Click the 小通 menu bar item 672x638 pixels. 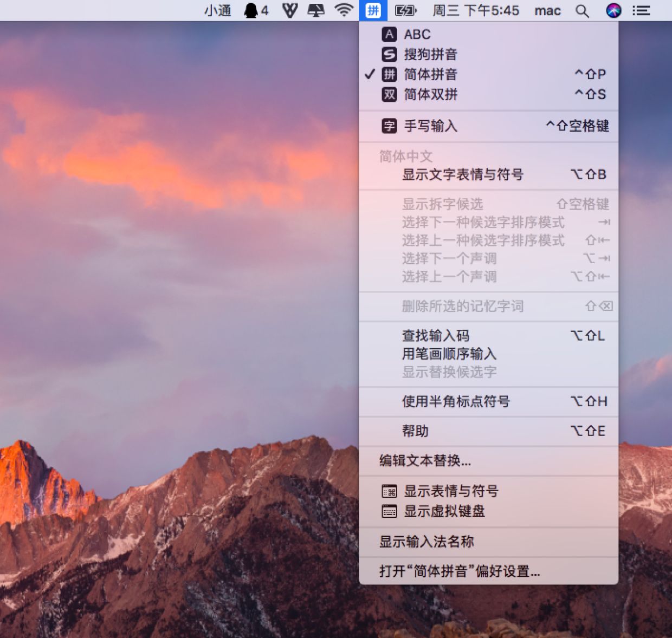click(218, 10)
